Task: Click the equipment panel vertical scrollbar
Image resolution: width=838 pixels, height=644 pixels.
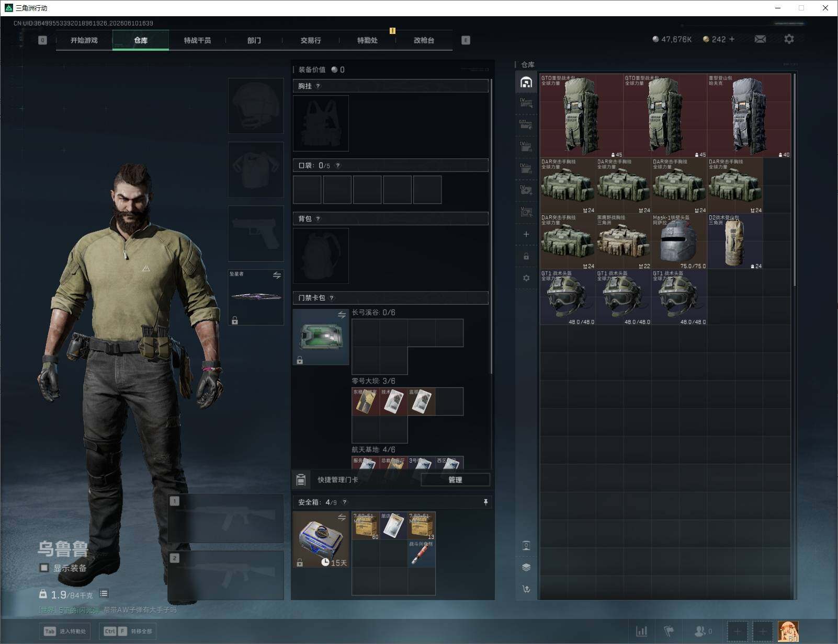Action: click(x=491, y=227)
